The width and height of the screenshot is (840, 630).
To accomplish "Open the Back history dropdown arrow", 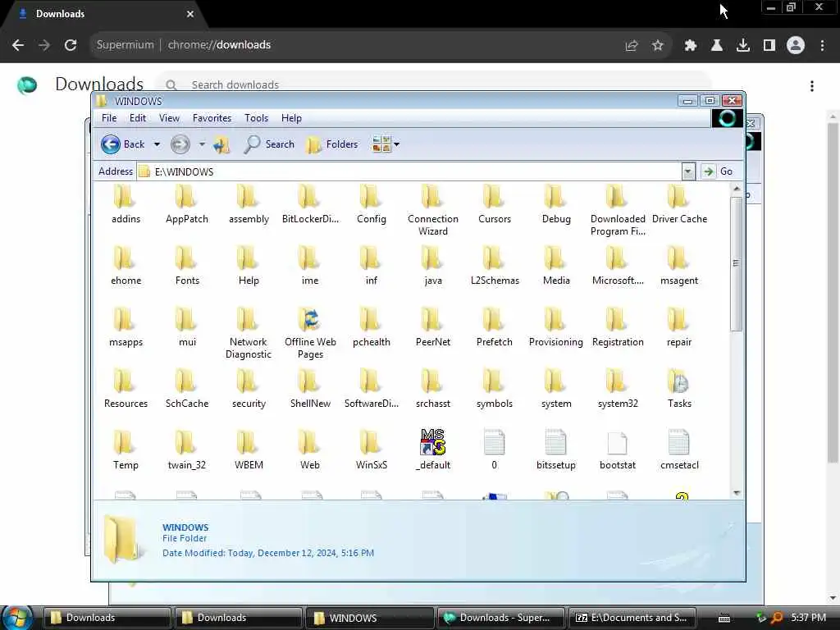I will (x=157, y=144).
